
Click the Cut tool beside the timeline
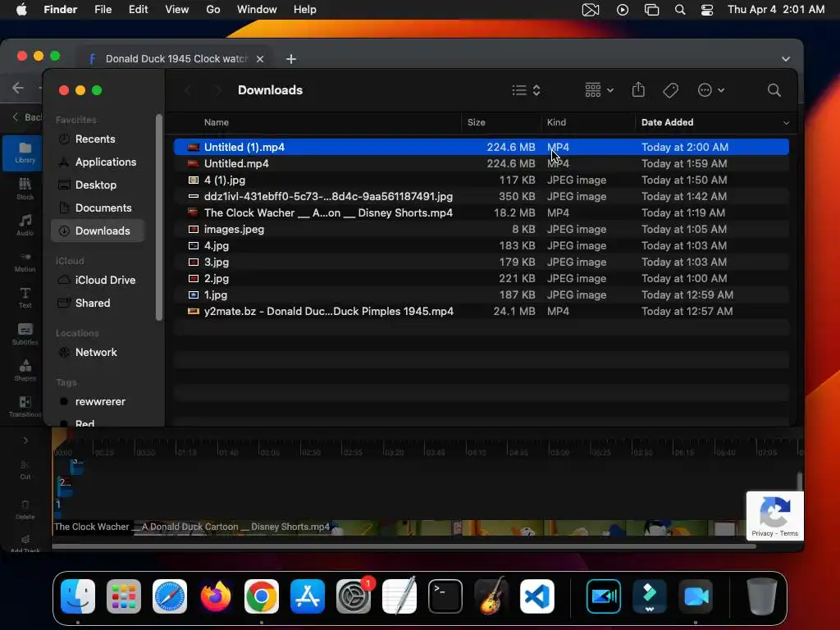[x=25, y=469]
